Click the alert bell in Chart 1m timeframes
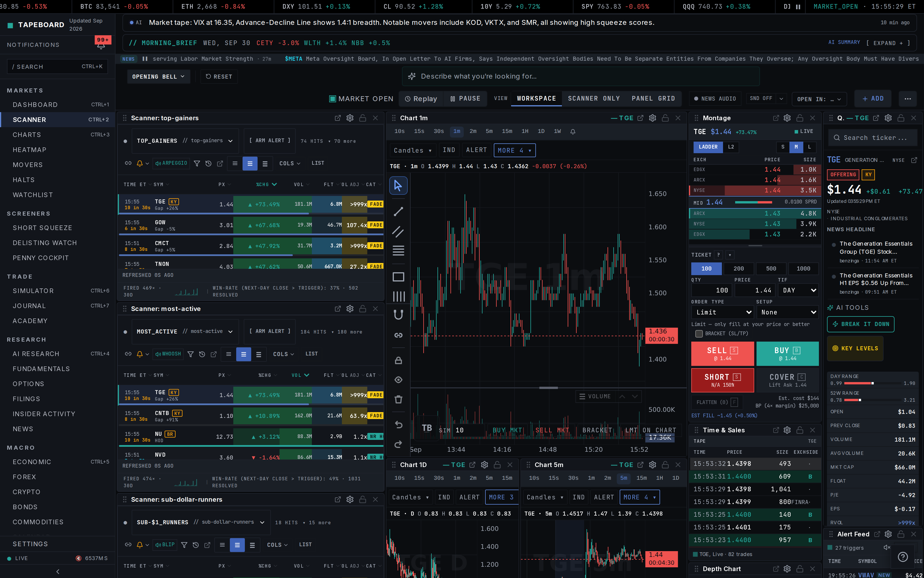 tap(573, 131)
